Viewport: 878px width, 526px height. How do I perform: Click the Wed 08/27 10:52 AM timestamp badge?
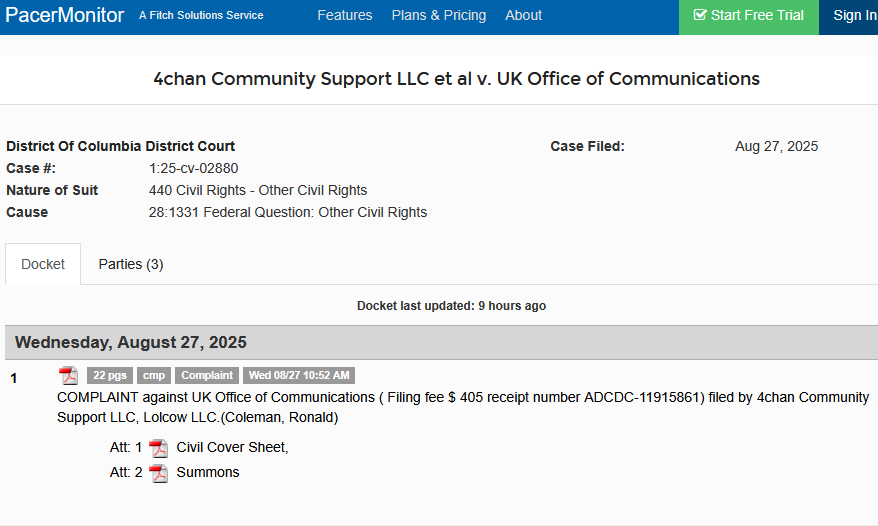tap(299, 375)
